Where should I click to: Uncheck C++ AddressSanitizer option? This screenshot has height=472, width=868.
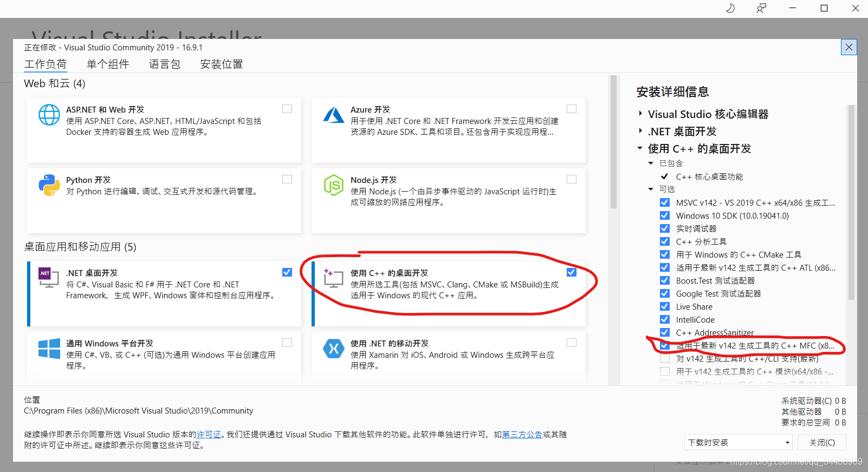pos(665,332)
